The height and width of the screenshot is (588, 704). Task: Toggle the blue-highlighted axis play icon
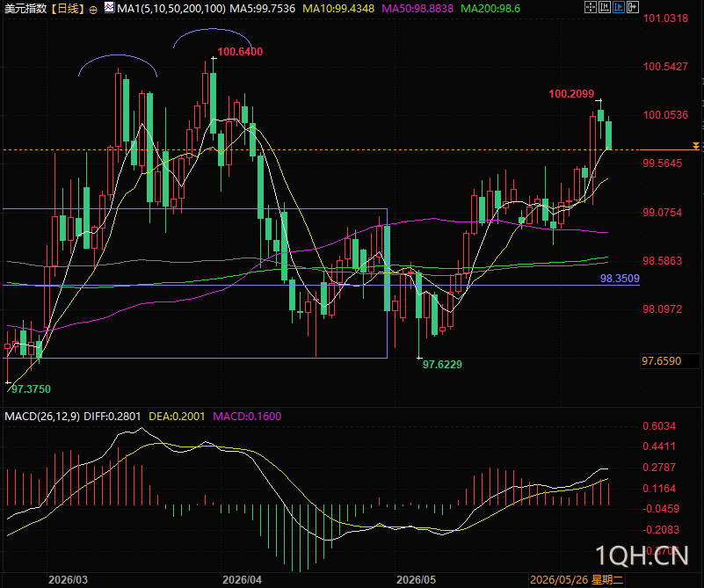[619, 7]
